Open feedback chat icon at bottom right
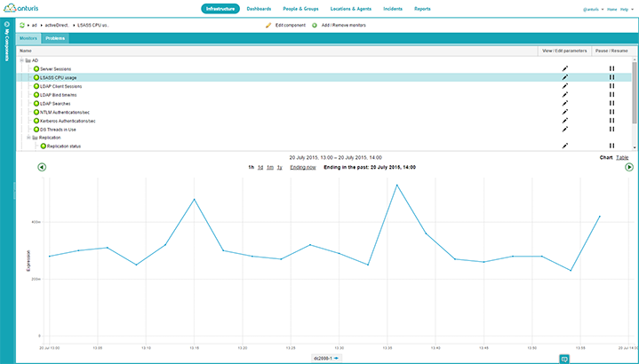The height and width of the screenshot is (364, 639). point(563,358)
